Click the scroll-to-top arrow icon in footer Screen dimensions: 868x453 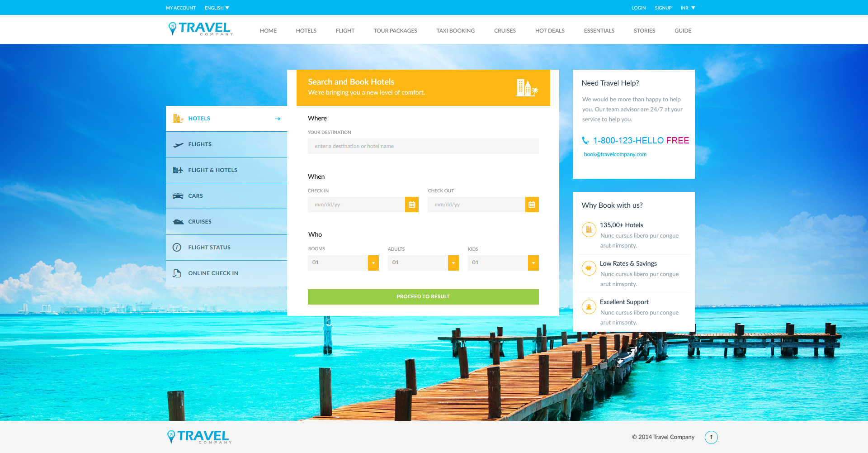tap(711, 437)
